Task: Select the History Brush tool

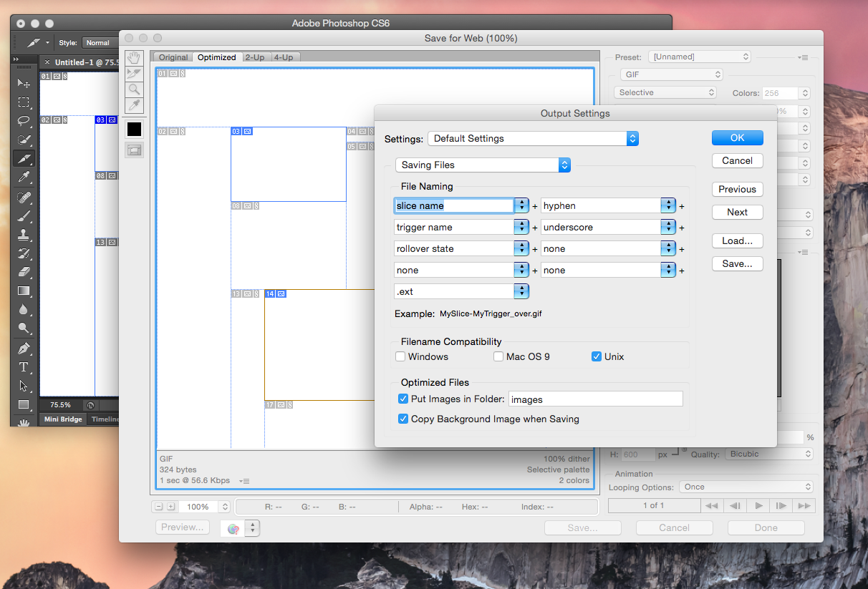Action: click(x=24, y=253)
